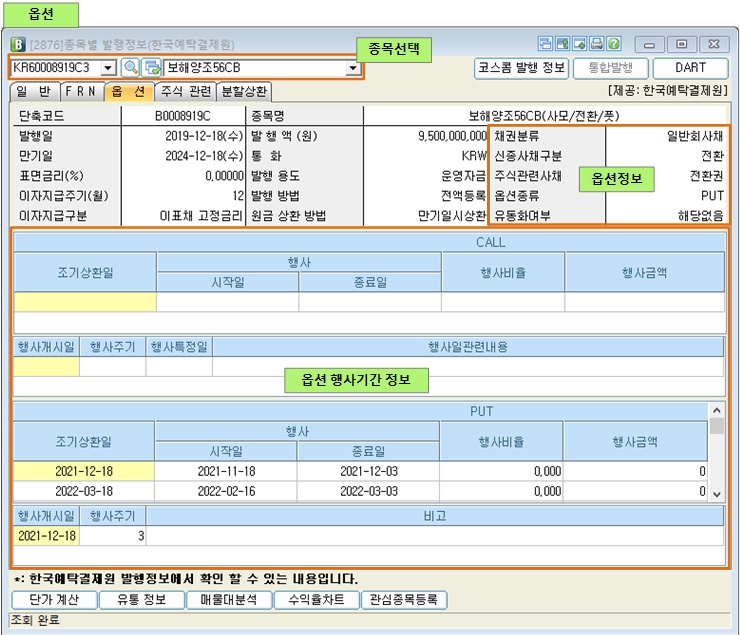Click the 행사주기 value 3 in the PUT section
740x635 pixels.
point(113,536)
